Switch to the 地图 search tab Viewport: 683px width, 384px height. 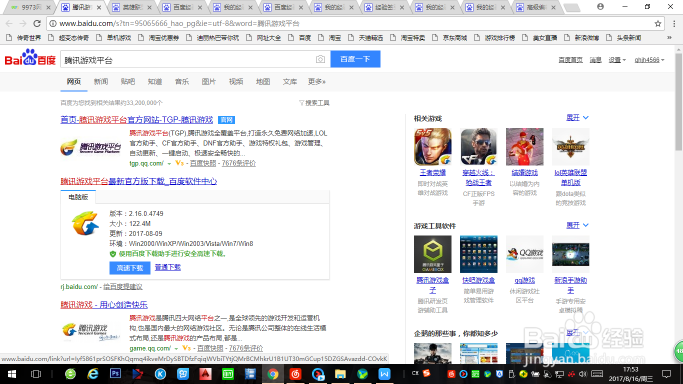point(263,81)
